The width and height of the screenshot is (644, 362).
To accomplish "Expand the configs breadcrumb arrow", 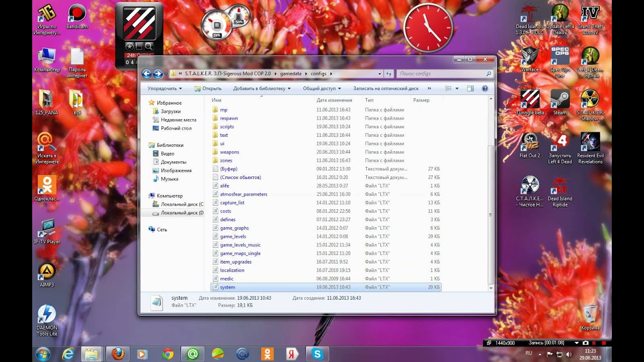I will pyautogui.click(x=331, y=74).
